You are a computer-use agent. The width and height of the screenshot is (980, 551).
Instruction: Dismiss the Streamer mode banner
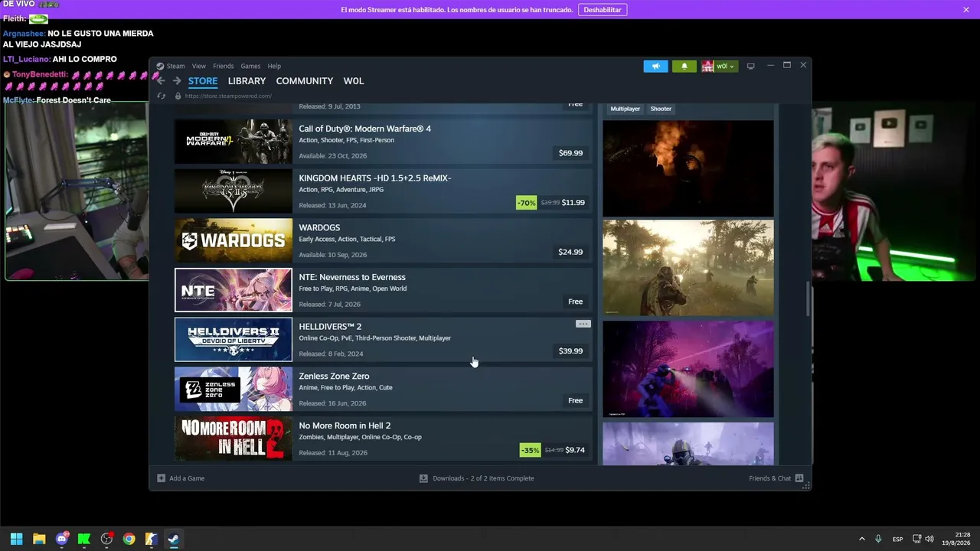pos(966,9)
